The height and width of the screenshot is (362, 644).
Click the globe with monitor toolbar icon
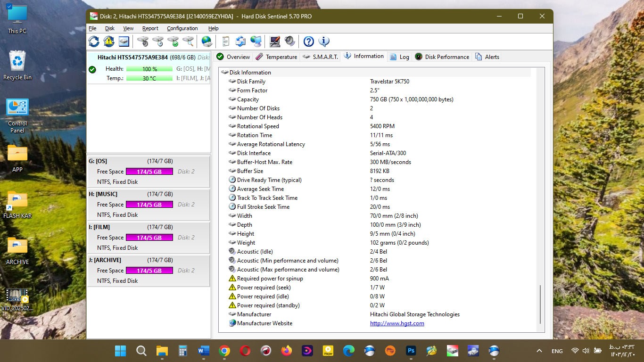tap(256, 41)
